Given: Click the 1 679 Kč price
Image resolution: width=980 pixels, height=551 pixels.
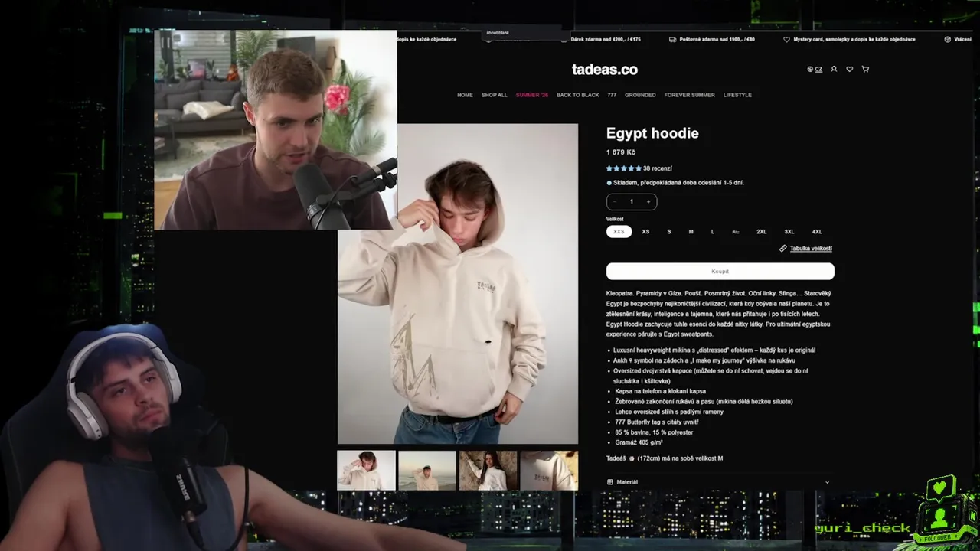Looking at the screenshot, I should pos(621,152).
